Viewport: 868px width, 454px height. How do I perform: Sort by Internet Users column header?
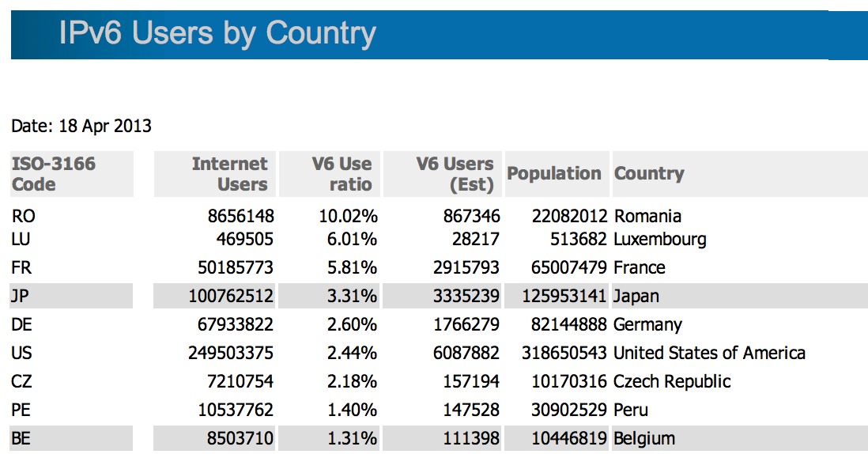(x=229, y=174)
